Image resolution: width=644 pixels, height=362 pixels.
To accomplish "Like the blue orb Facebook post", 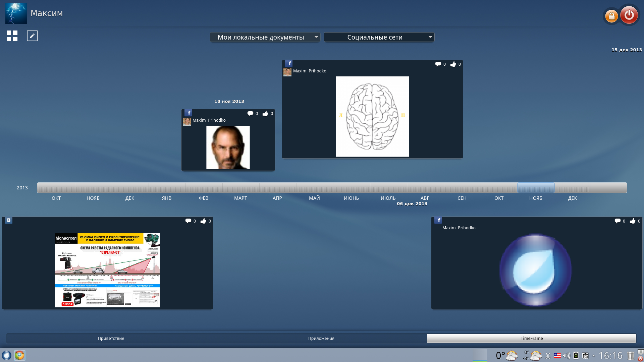I will click(x=633, y=221).
